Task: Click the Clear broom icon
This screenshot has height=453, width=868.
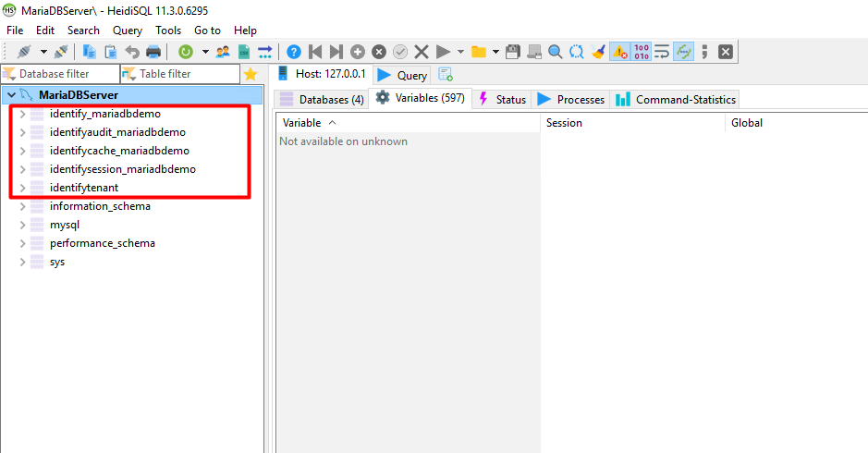Action: click(x=598, y=52)
